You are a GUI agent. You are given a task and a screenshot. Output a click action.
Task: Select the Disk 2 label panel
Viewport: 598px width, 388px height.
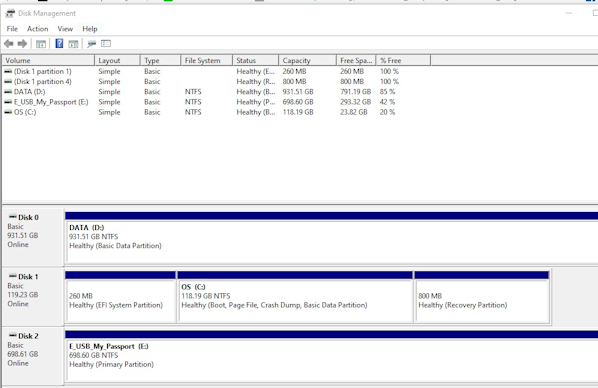tap(33, 356)
